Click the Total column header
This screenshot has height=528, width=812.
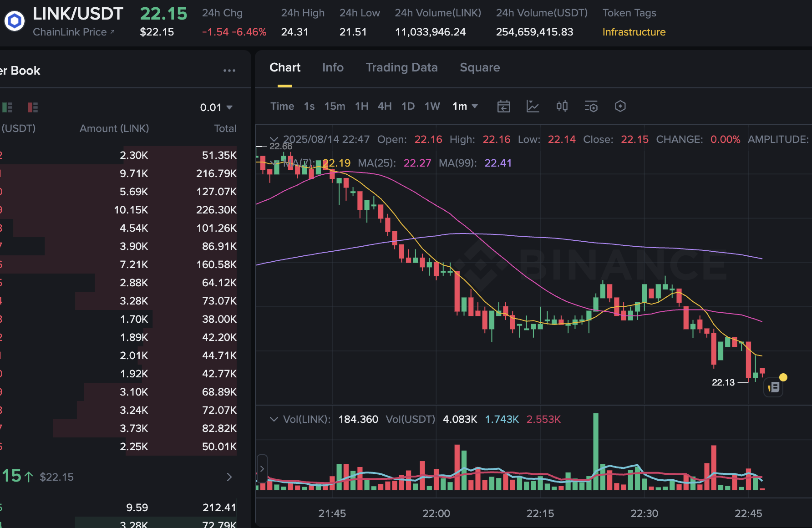tap(225, 129)
